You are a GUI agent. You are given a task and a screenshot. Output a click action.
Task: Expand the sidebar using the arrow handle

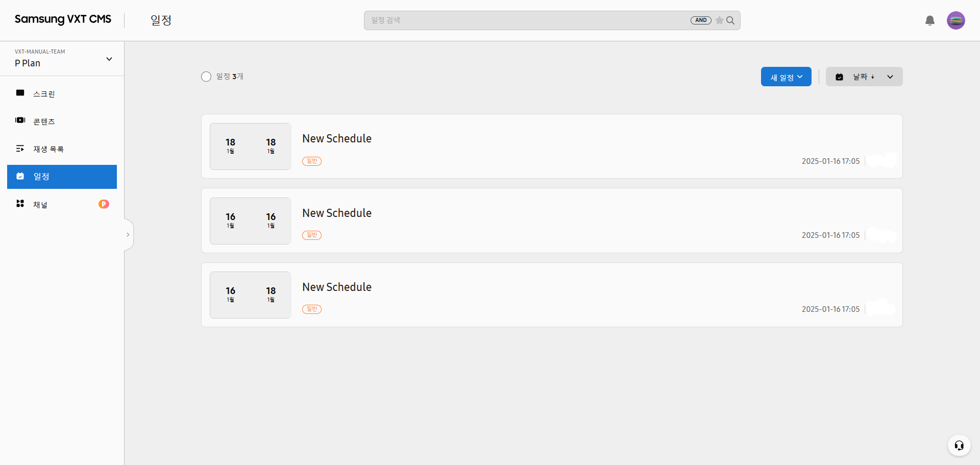[128, 235]
